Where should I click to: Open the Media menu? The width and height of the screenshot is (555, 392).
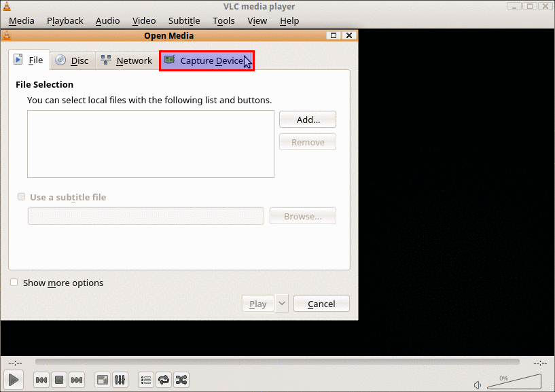point(21,20)
